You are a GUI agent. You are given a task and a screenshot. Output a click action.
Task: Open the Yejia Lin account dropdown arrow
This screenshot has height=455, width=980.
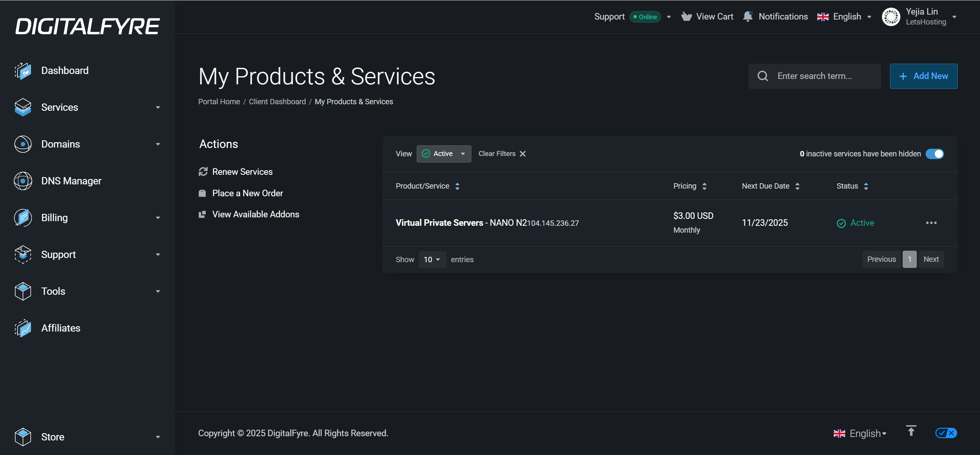click(954, 17)
